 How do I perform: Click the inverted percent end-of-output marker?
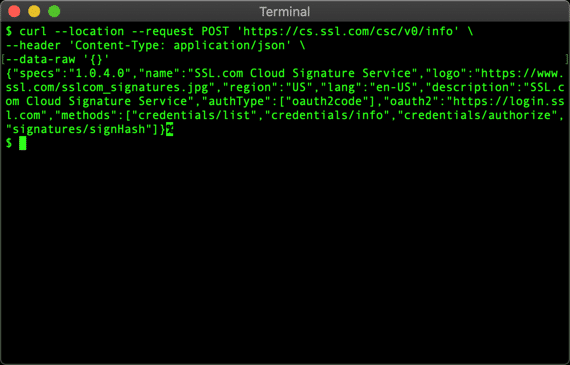click(169, 129)
